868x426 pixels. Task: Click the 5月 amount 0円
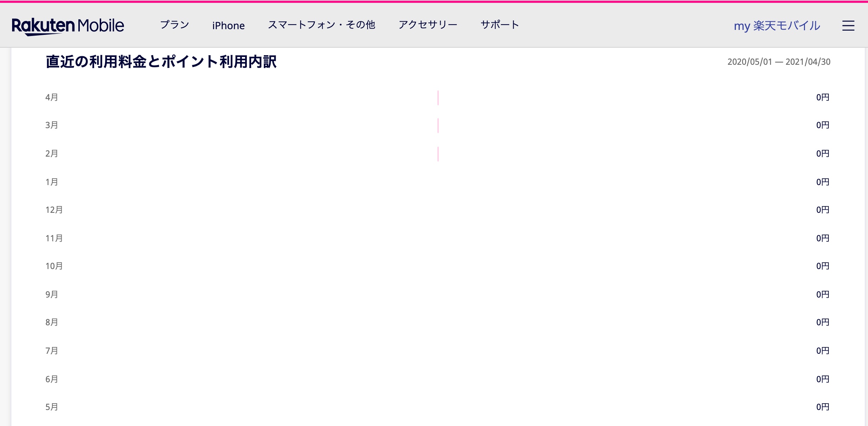pyautogui.click(x=822, y=407)
